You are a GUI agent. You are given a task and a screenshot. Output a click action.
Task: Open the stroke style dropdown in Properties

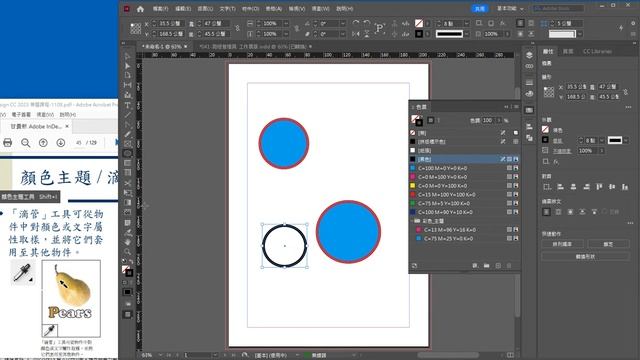[x=626, y=140]
